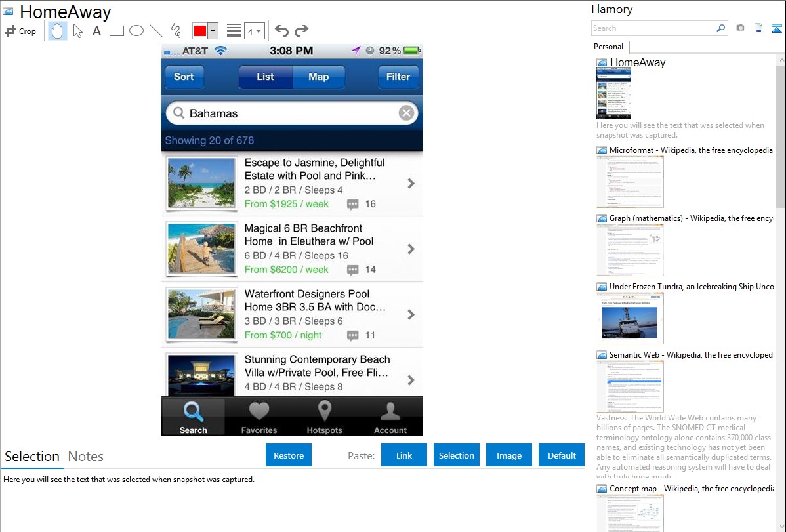This screenshot has height=532, width=786.
Task: Switch to List view in the screenshot
Action: pyautogui.click(x=265, y=77)
